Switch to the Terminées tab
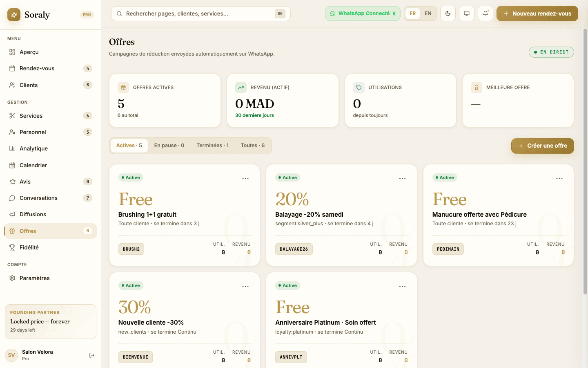 click(x=212, y=146)
